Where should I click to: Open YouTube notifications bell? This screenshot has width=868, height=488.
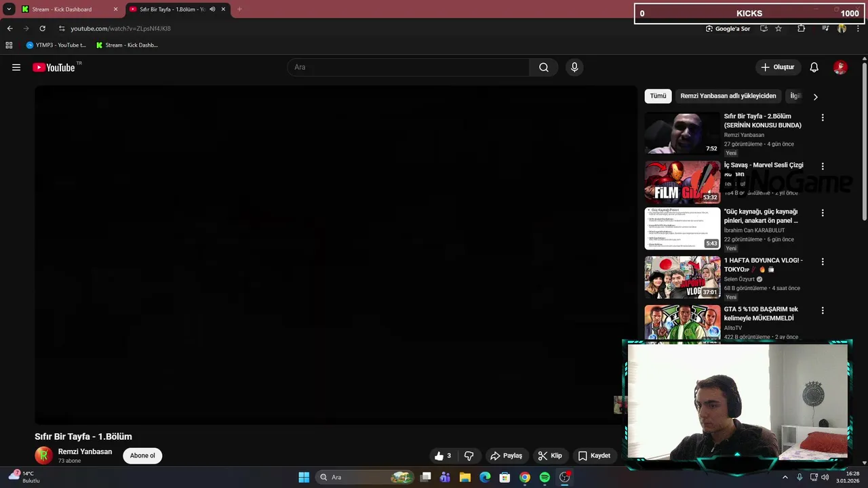click(814, 67)
